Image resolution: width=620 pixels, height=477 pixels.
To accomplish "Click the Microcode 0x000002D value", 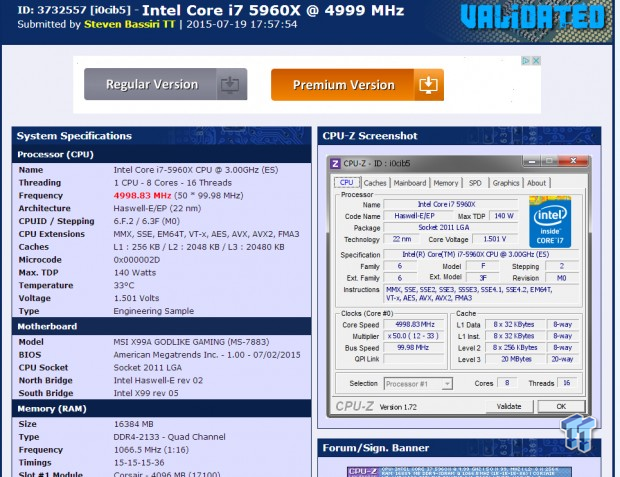I will point(137,260).
